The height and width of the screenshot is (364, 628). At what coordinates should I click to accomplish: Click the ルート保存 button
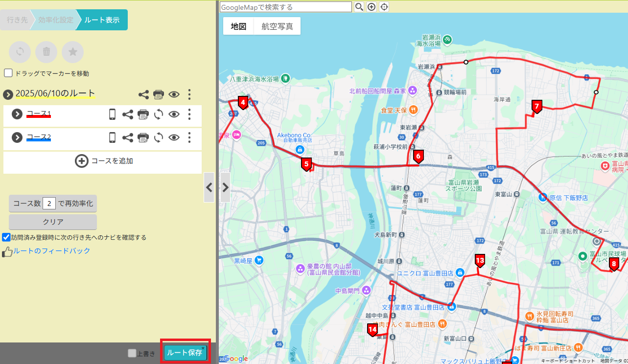[185, 352]
